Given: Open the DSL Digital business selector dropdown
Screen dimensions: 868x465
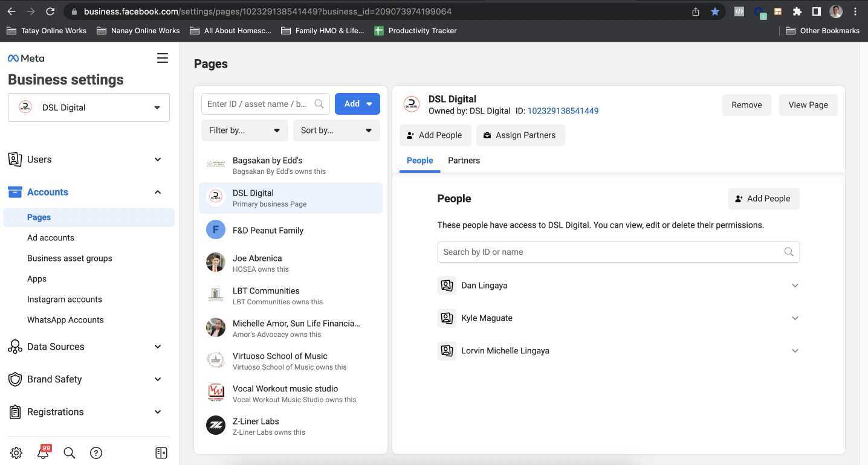Looking at the screenshot, I should 88,107.
